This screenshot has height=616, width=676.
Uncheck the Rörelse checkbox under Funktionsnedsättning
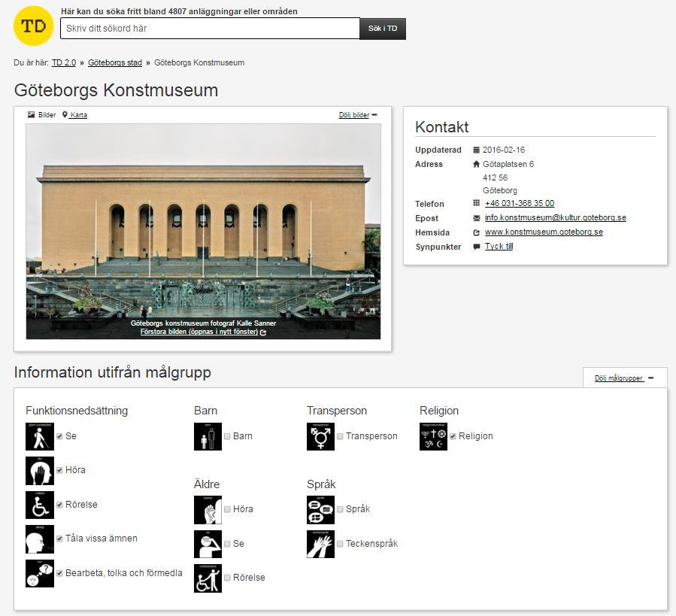click(59, 505)
